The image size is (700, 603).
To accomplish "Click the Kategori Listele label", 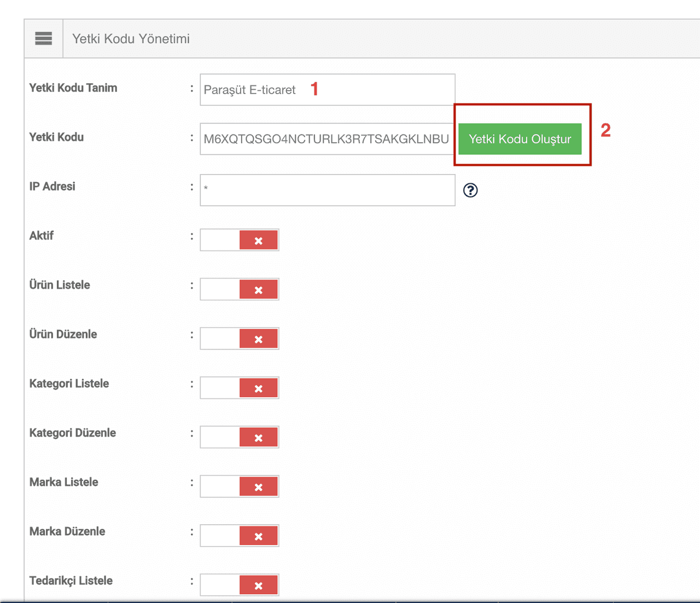I will tap(69, 384).
